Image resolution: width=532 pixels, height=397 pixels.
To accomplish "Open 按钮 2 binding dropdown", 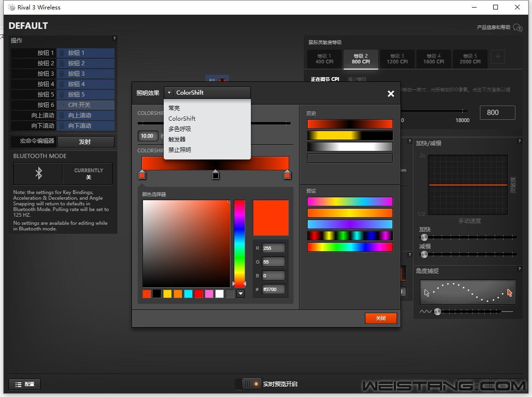I will tap(86, 63).
